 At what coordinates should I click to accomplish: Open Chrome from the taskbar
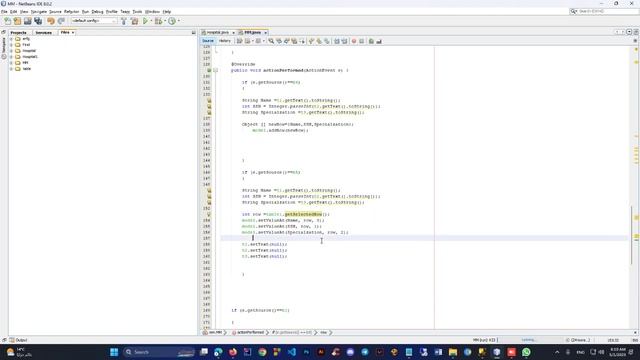(262, 352)
